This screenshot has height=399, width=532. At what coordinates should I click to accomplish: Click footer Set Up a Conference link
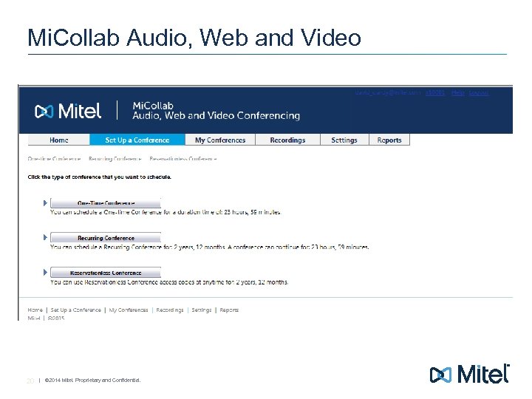[75, 310]
